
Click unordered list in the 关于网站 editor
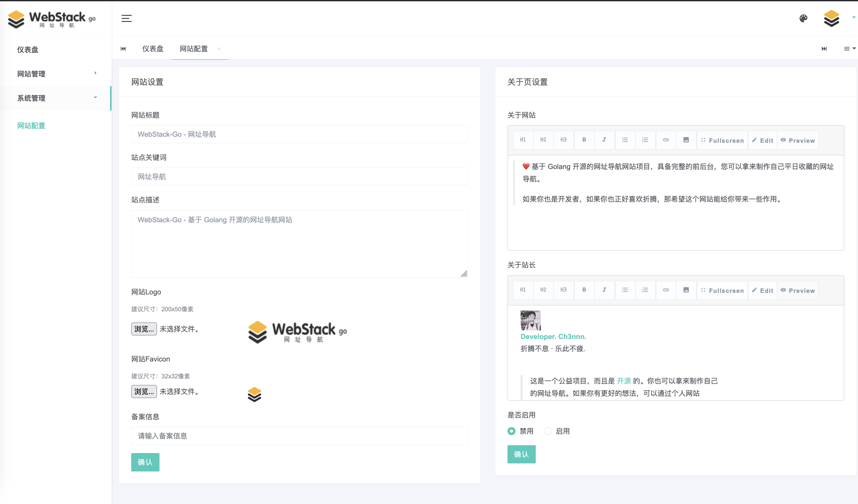[x=625, y=140]
